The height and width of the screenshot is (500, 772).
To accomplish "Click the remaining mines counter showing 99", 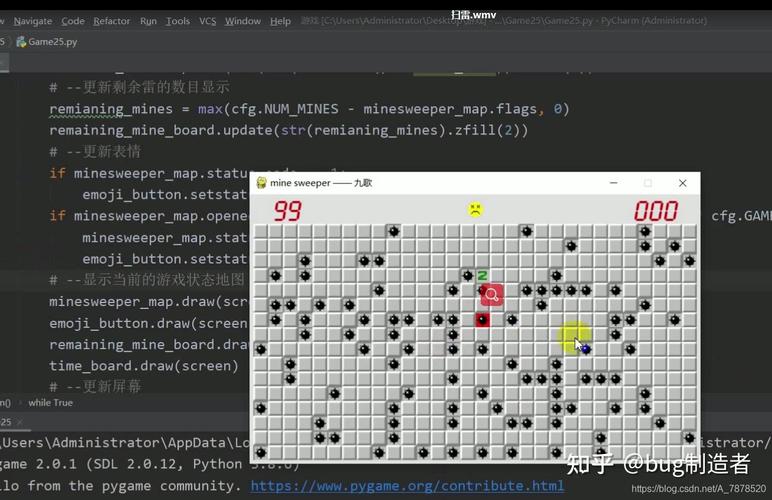I will coord(287,211).
